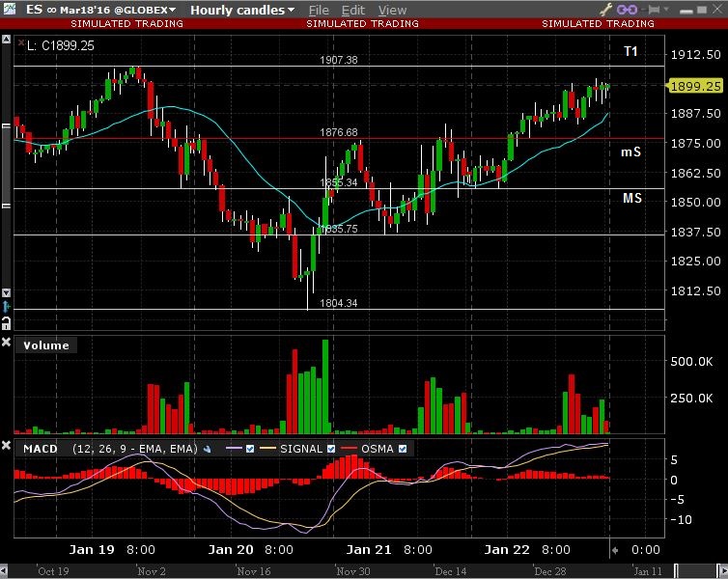
Task: Click the MACD edit parameters icon
Action: pyautogui.click(x=207, y=449)
